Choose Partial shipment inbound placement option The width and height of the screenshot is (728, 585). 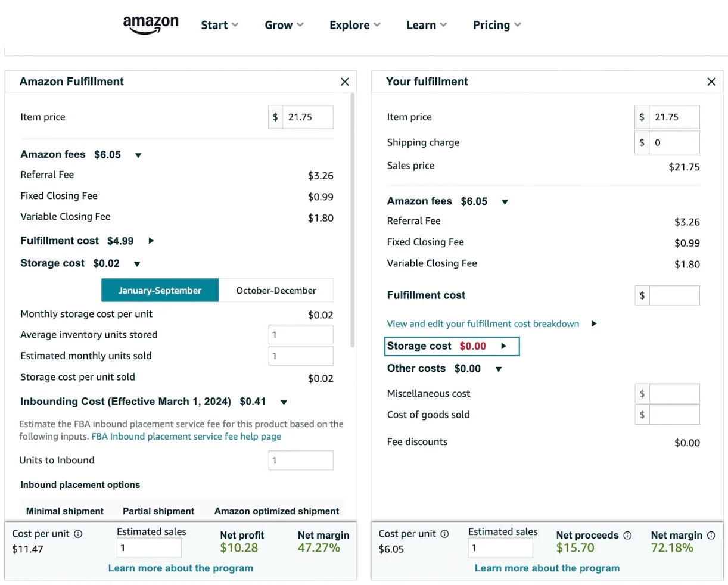(x=158, y=511)
